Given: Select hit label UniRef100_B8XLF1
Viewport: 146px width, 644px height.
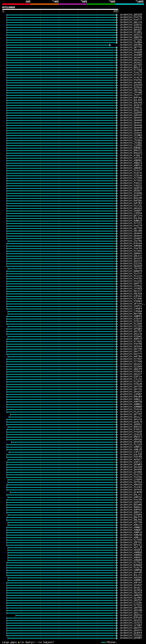Looking at the screenshot, I should (x=131, y=67).
